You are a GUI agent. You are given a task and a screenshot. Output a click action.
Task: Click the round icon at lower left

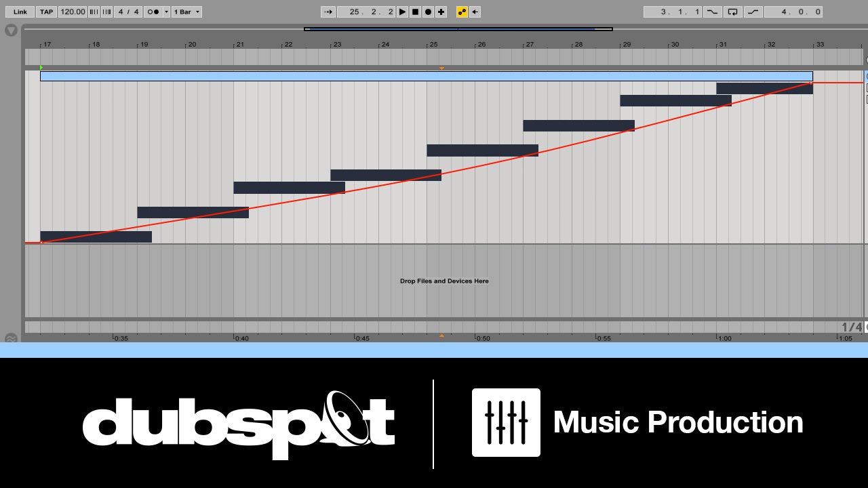[x=11, y=338]
